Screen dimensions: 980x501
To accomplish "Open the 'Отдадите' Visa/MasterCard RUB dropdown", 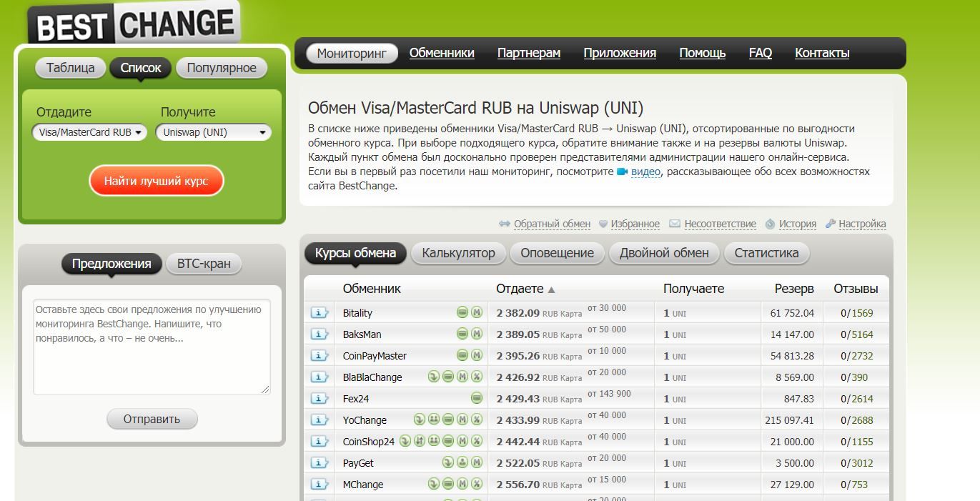I will point(89,132).
